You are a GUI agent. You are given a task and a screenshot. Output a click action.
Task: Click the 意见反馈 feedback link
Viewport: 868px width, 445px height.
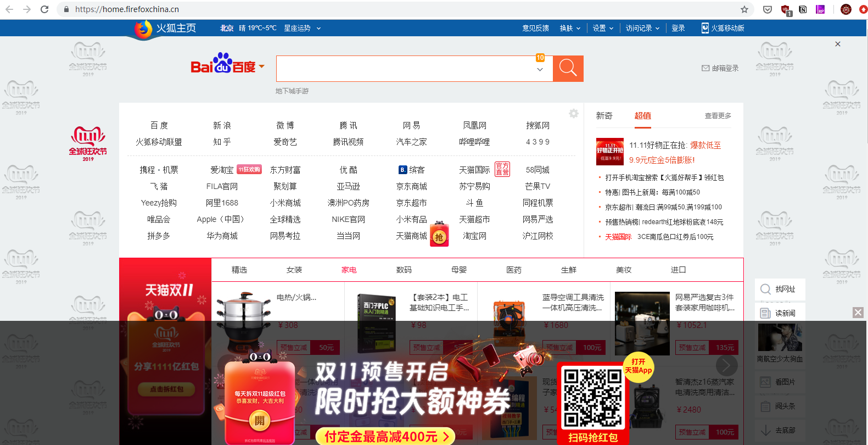click(535, 28)
